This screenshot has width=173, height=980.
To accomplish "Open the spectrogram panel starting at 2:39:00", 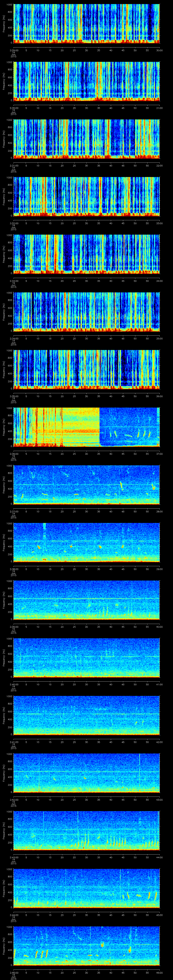I will (87, 600).
